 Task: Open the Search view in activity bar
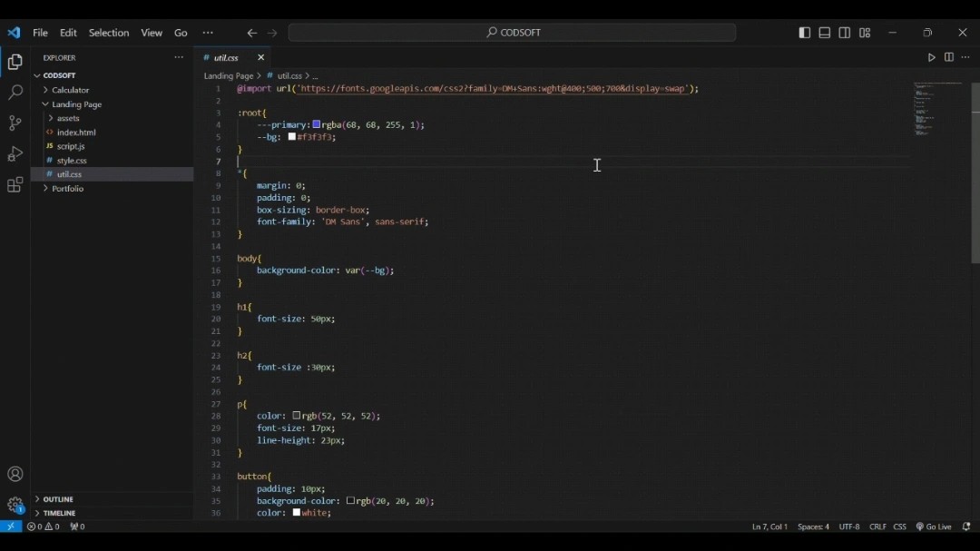15,93
